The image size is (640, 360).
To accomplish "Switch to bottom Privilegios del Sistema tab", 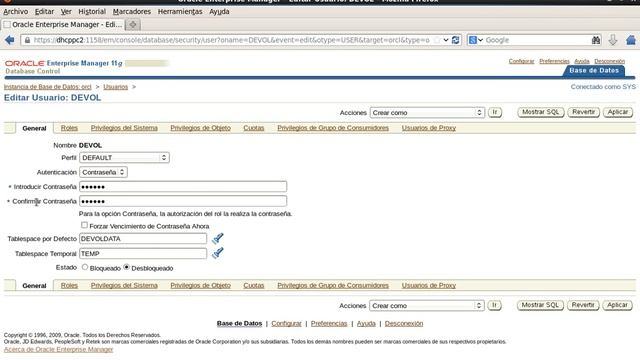I will point(124,285).
